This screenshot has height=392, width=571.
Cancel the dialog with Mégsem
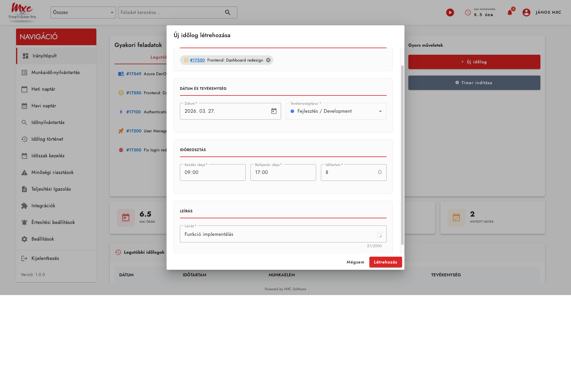pyautogui.click(x=355, y=262)
